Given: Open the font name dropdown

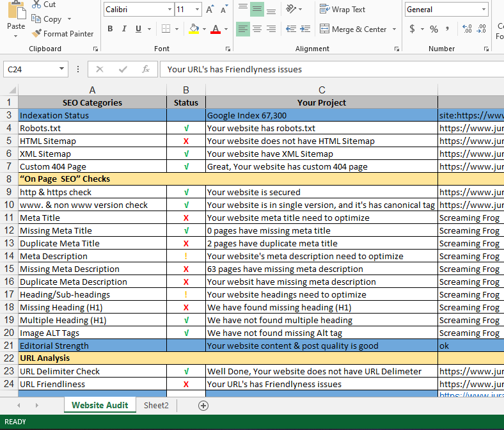Looking at the screenshot, I should [x=169, y=10].
